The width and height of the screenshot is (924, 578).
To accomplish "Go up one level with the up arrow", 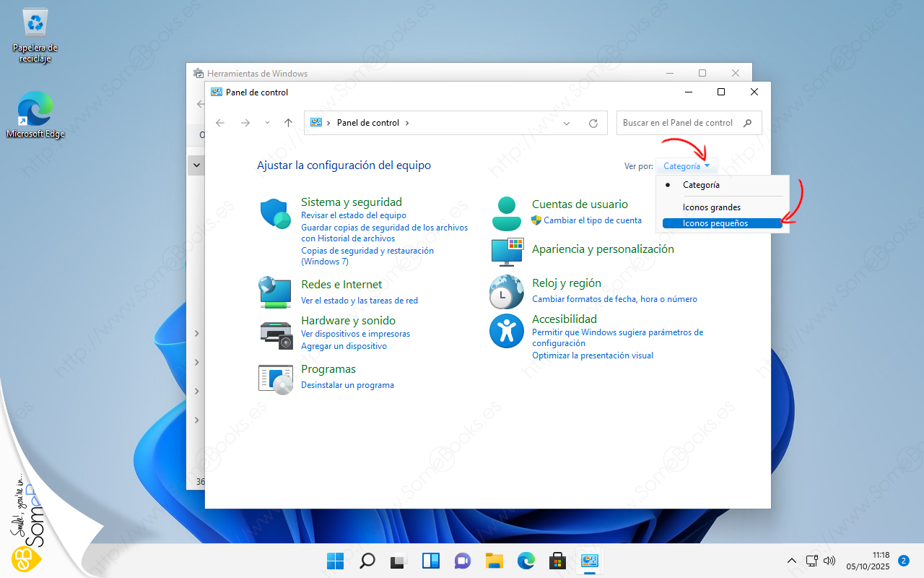I will click(x=288, y=123).
